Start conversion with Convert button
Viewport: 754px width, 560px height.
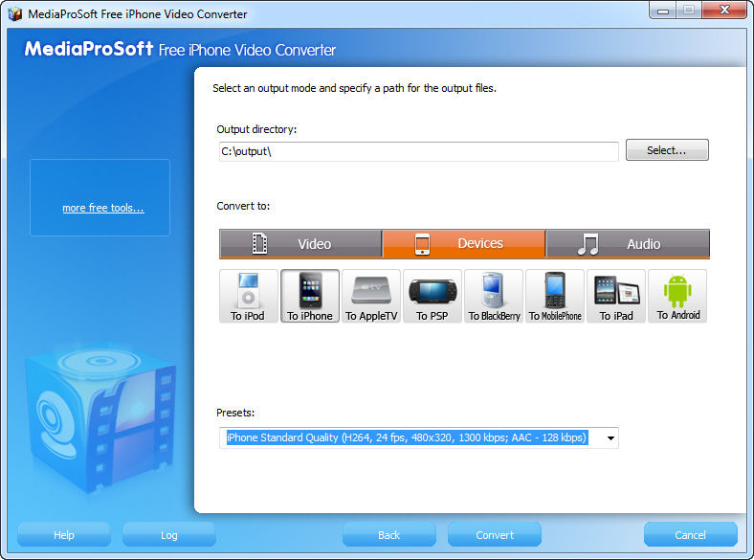pyautogui.click(x=495, y=534)
